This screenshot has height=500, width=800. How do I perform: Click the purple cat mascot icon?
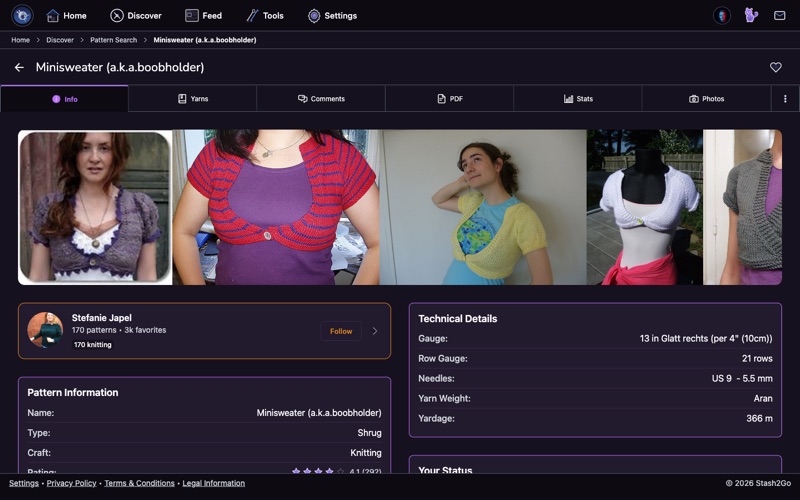pyautogui.click(x=751, y=15)
